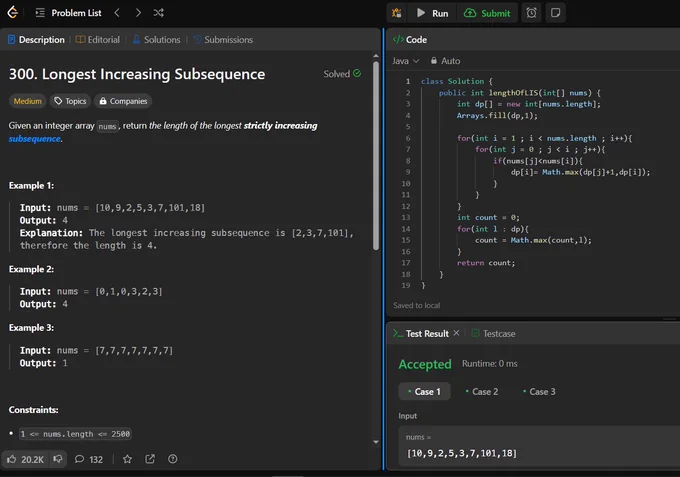
Task: Click the Medium difficulty tag
Action: tap(28, 101)
